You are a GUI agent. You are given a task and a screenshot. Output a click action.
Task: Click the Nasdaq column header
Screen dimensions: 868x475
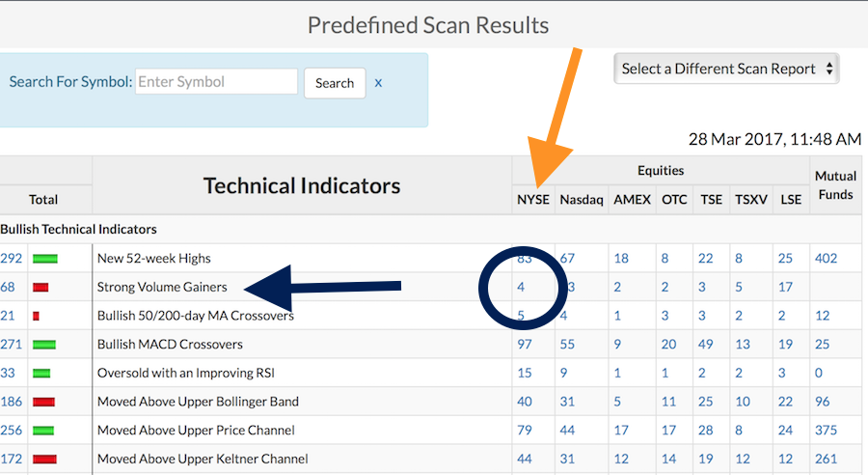click(582, 200)
